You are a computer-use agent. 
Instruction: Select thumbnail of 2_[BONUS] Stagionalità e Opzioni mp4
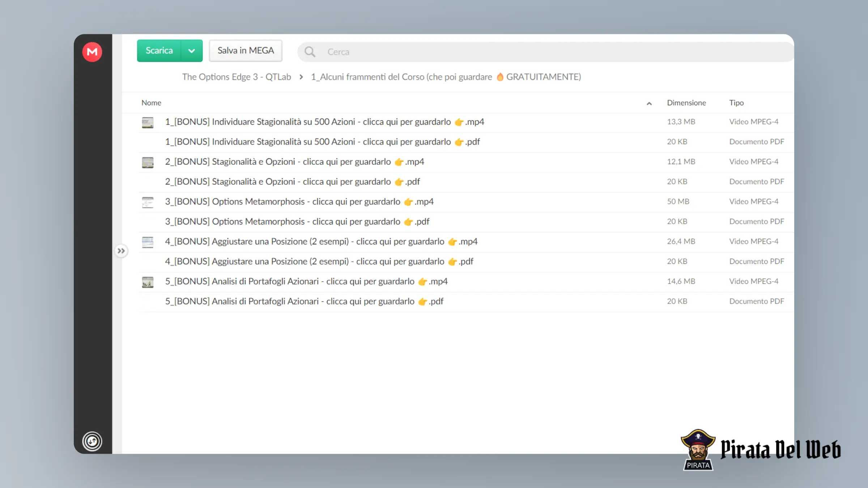148,162
